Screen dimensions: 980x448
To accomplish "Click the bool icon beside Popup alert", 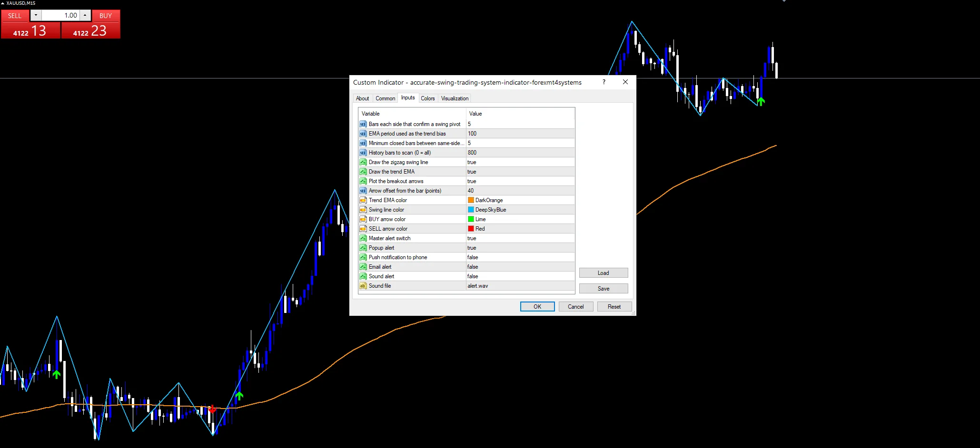I will click(363, 248).
